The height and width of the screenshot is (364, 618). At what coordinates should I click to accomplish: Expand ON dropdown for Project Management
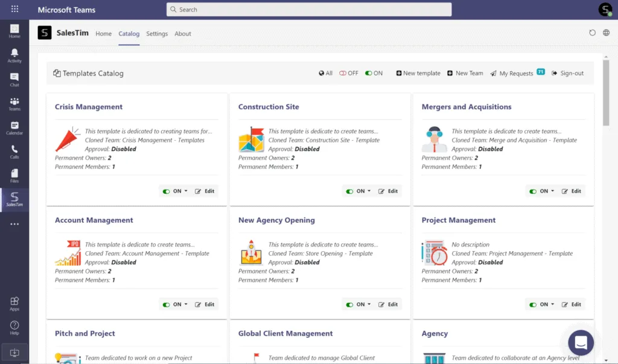(x=553, y=305)
